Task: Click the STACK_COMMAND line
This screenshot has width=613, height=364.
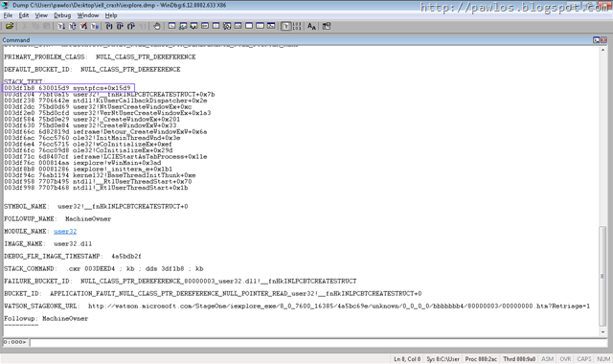Action: click(x=103, y=268)
